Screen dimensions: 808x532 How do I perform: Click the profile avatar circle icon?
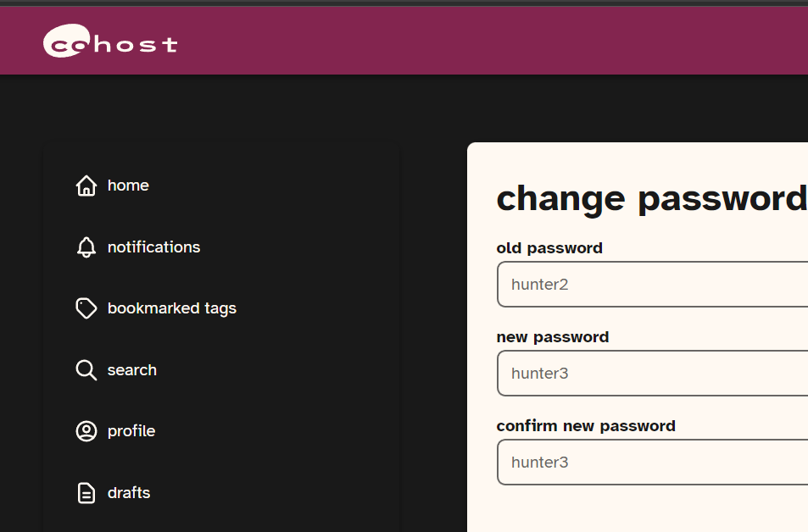[86, 431]
